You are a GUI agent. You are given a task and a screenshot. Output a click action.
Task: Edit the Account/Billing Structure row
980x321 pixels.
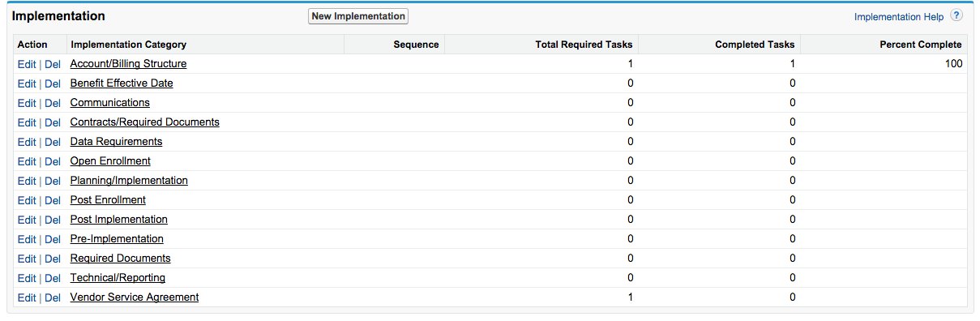(26, 64)
